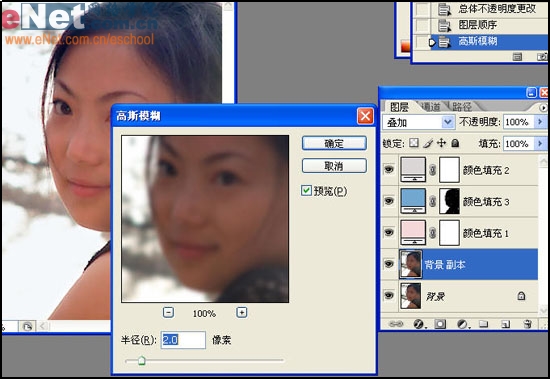Click the create new group folder icon

tap(484, 324)
